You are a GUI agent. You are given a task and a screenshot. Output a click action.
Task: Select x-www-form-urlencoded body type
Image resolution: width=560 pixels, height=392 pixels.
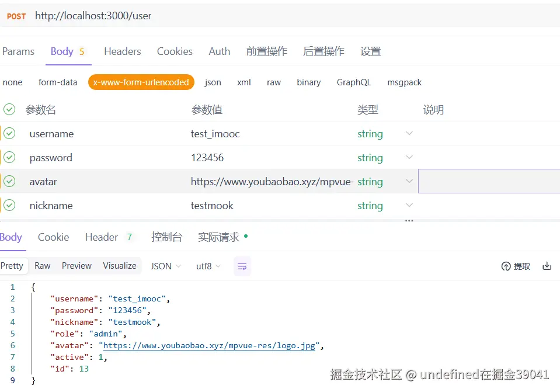click(x=141, y=82)
